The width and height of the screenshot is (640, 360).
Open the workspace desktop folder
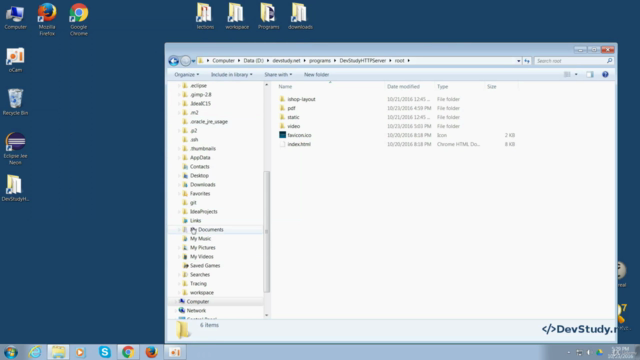click(x=237, y=16)
